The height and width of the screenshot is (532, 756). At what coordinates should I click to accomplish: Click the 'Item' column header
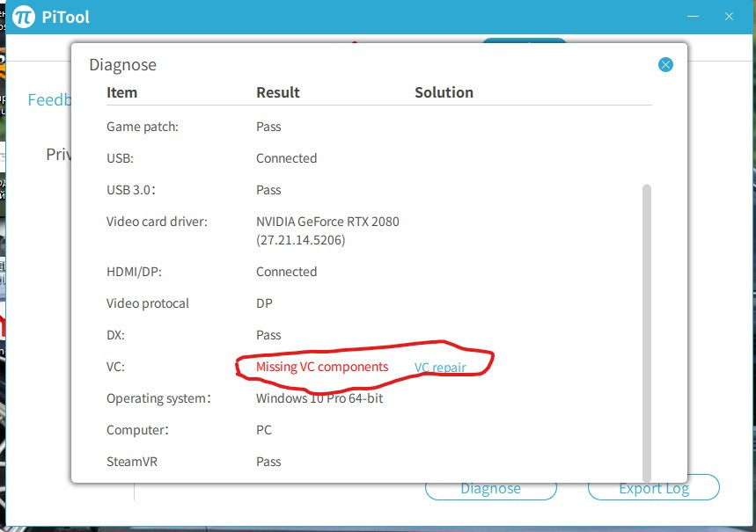click(121, 92)
